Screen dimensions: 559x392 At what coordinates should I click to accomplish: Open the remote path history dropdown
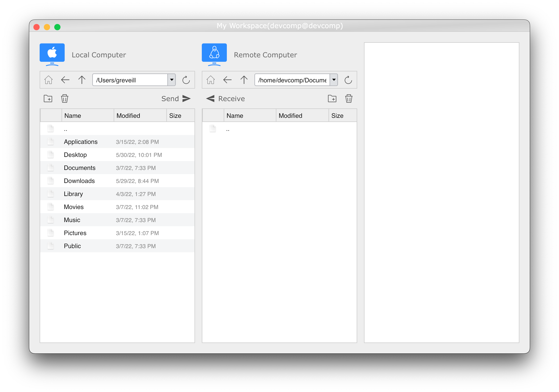(334, 80)
